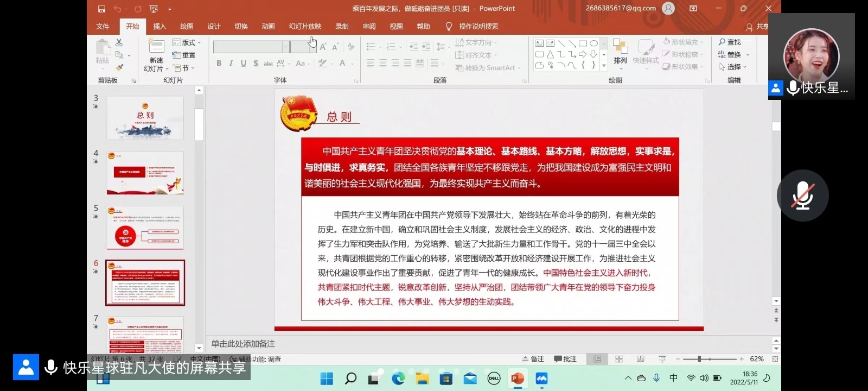Toggle the Notes (备注) pane in status bar

tap(533, 359)
